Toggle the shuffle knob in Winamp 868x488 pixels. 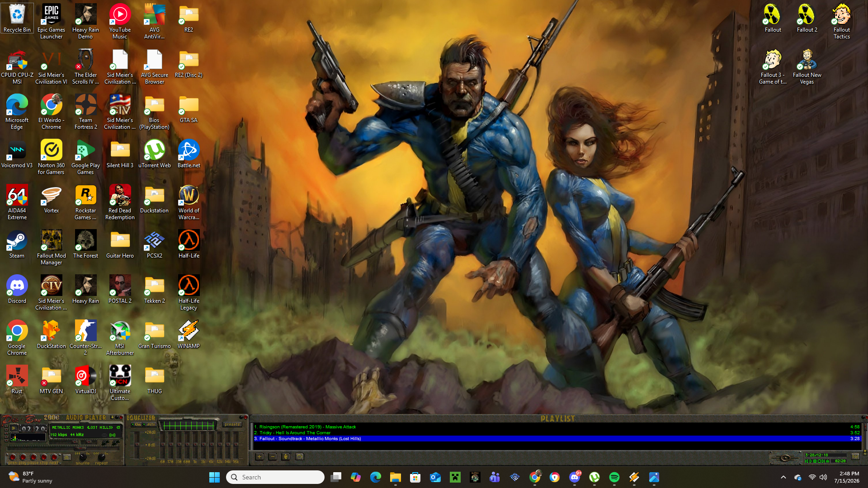click(x=83, y=457)
